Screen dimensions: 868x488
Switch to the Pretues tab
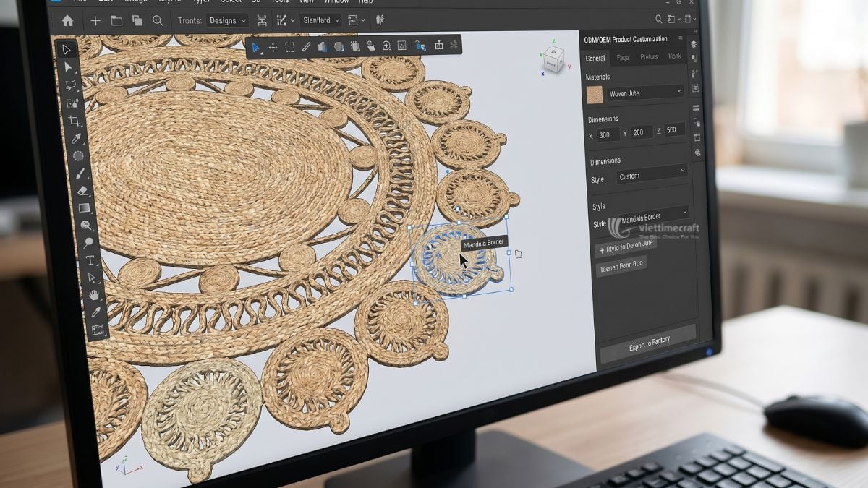[x=649, y=56]
